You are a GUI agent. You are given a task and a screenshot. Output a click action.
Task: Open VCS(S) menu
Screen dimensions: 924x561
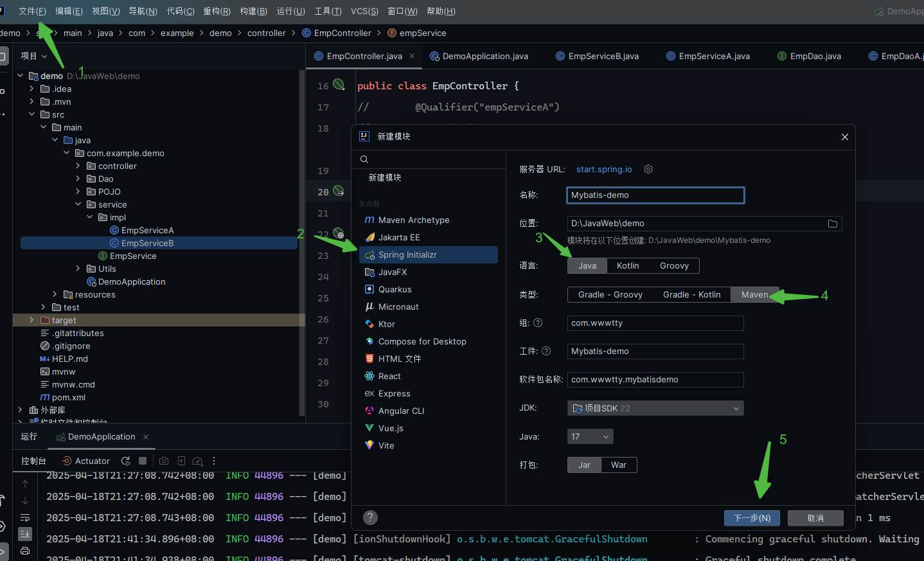(364, 11)
